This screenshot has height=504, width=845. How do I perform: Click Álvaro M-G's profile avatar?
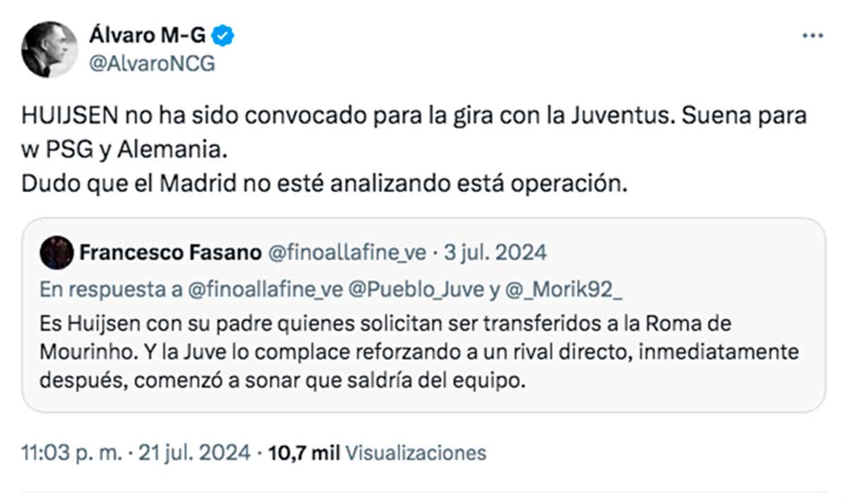click(x=49, y=49)
